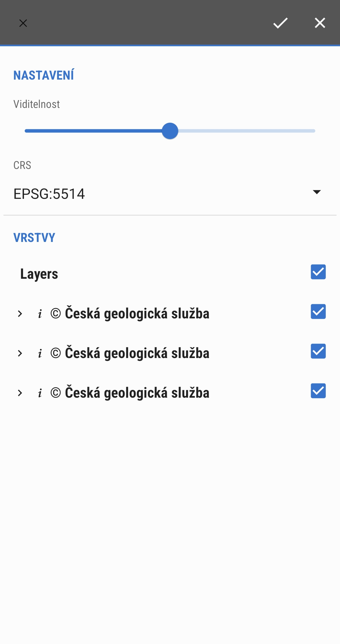Open info for second Česká geologická služba layer
The width and height of the screenshot is (340, 644).
(x=40, y=354)
